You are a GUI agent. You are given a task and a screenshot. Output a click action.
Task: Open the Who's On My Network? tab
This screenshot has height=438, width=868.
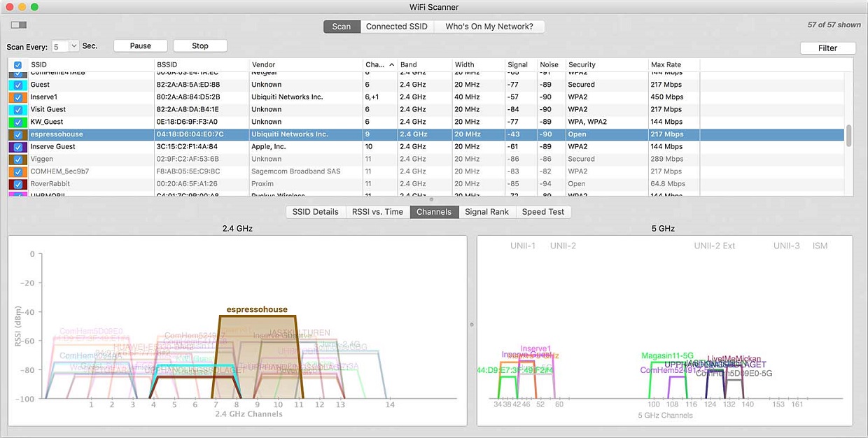click(489, 27)
